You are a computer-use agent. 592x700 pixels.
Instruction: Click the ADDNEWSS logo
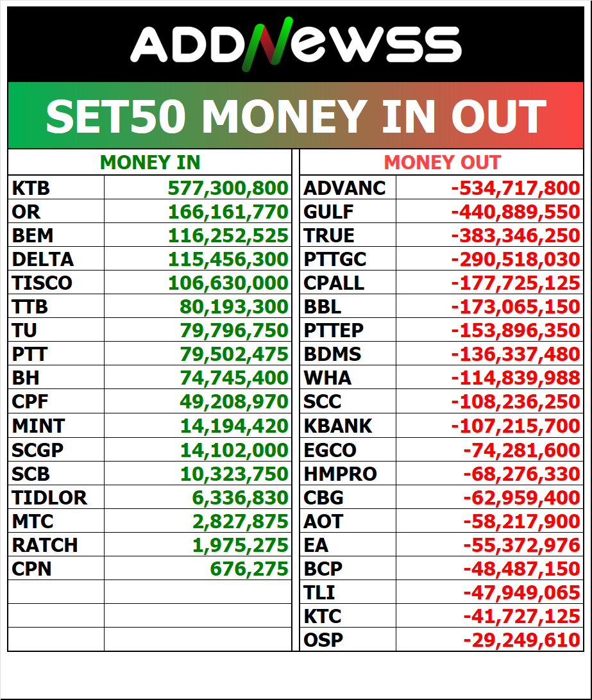[296, 44]
